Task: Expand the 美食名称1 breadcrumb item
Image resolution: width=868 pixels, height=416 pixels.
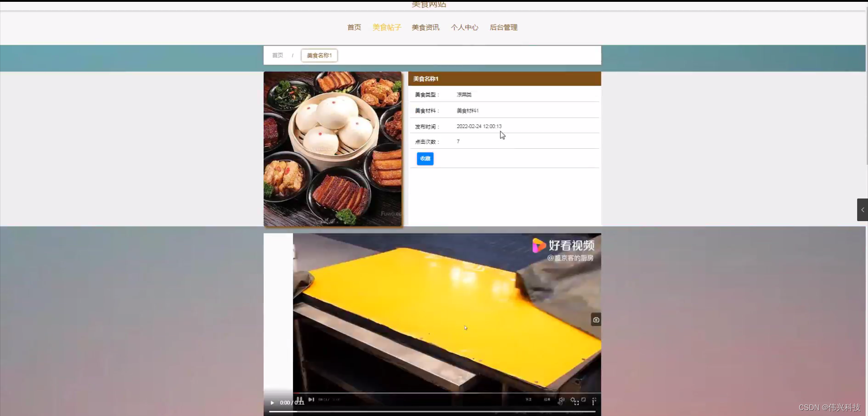Action: pos(319,55)
